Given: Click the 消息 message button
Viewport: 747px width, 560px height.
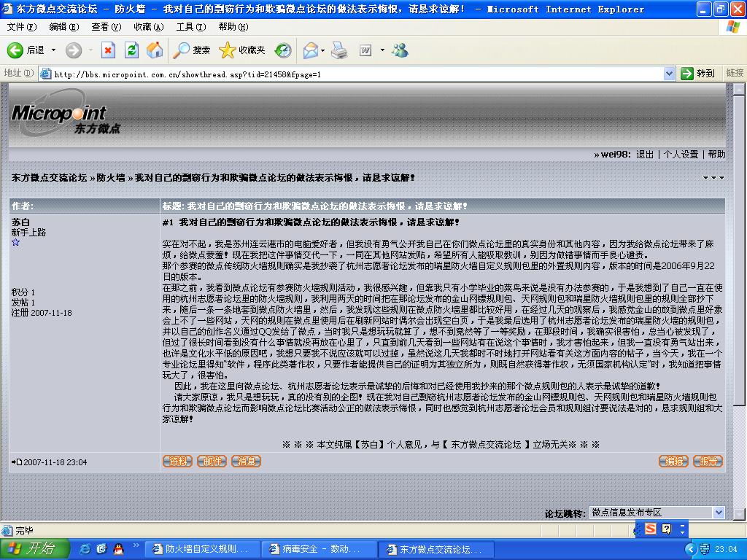Looking at the screenshot, I should pos(246,461).
